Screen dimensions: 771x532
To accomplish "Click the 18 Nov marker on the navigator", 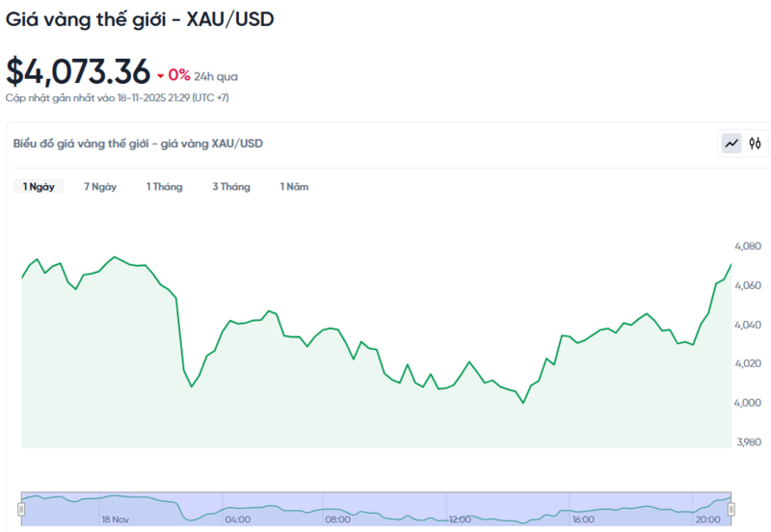I will (x=116, y=519).
